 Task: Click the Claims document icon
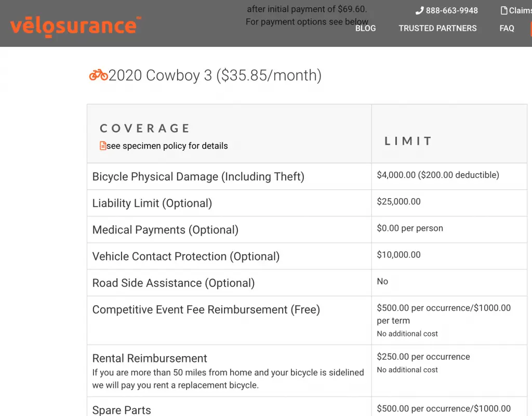(x=504, y=10)
